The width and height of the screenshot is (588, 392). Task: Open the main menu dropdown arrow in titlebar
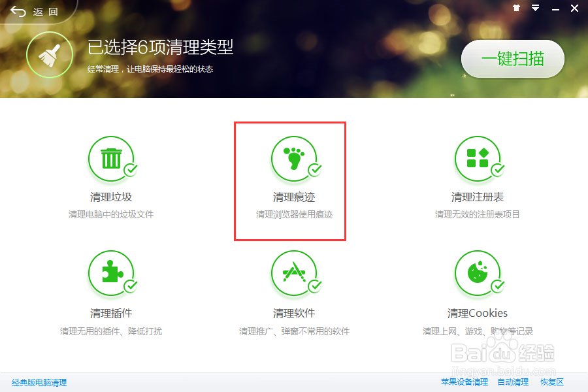pos(536,8)
